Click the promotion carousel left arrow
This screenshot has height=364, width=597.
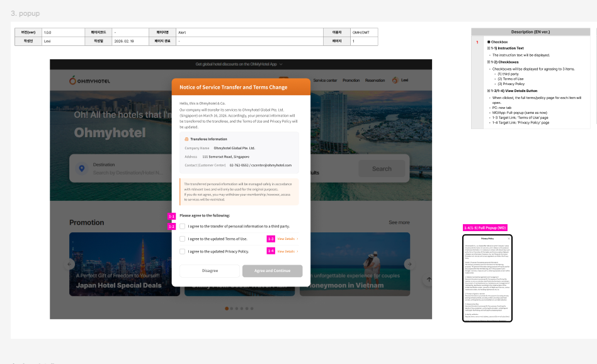coord(69,264)
